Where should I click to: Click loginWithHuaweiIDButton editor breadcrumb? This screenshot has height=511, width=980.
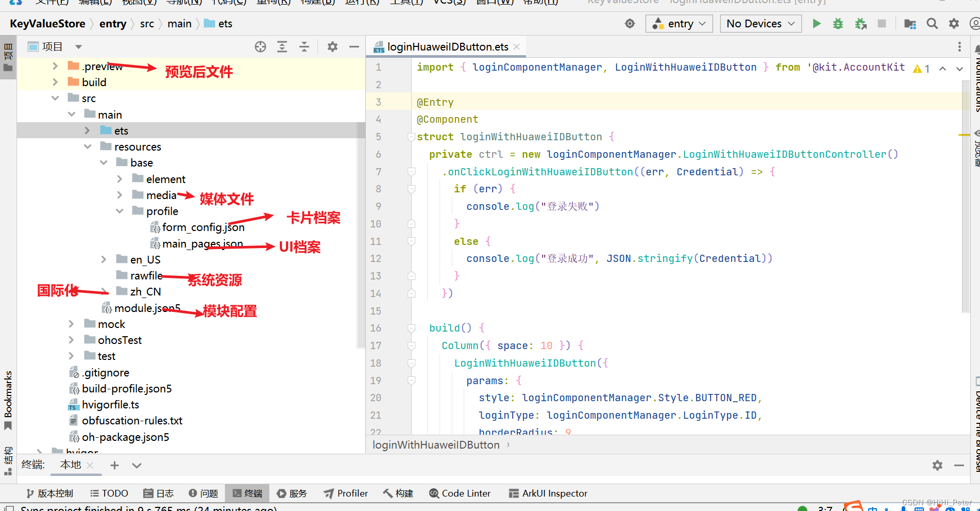click(436, 445)
